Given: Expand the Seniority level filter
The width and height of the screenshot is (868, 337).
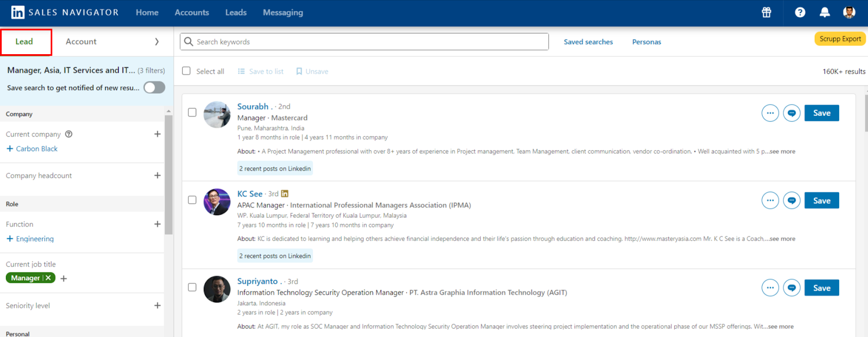Looking at the screenshot, I should coord(157,306).
